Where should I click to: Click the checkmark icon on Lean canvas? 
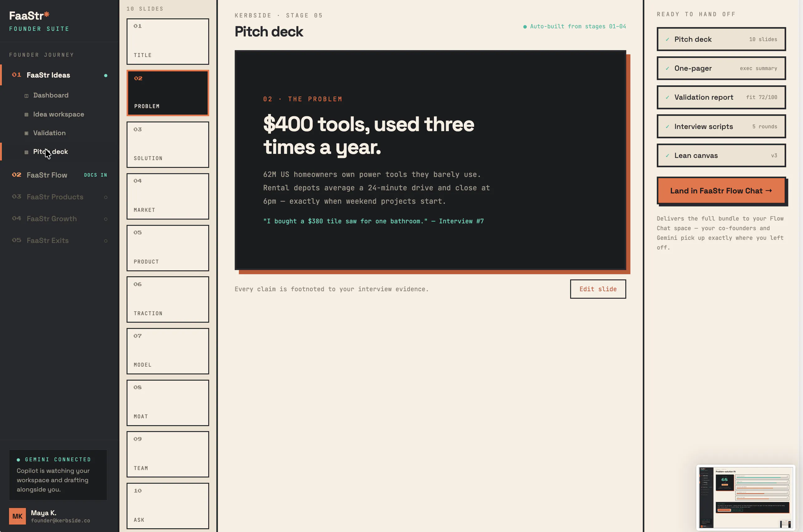click(x=667, y=155)
